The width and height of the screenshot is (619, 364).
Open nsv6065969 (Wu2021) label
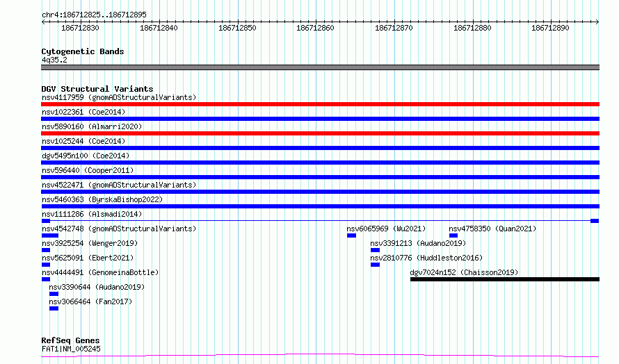coord(386,229)
